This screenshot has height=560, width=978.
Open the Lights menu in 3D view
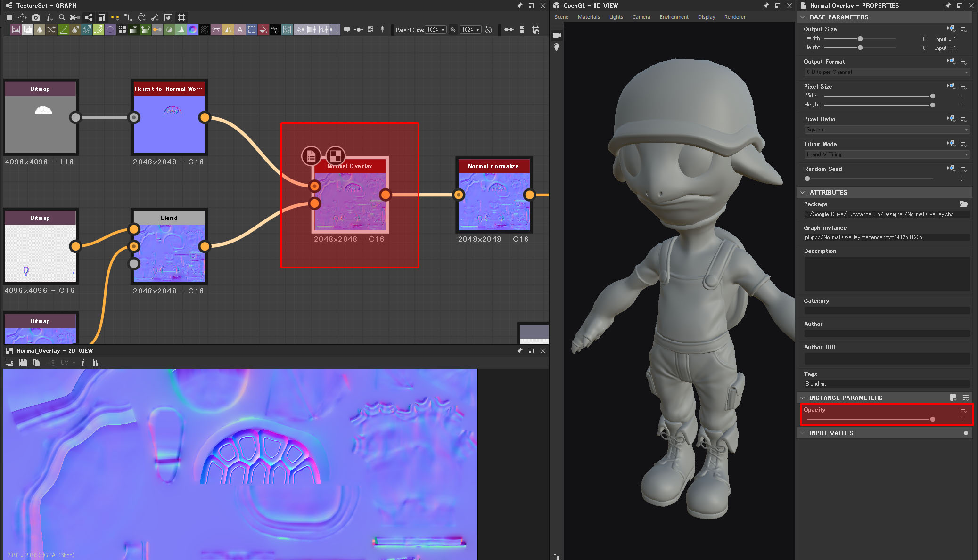[x=616, y=17]
